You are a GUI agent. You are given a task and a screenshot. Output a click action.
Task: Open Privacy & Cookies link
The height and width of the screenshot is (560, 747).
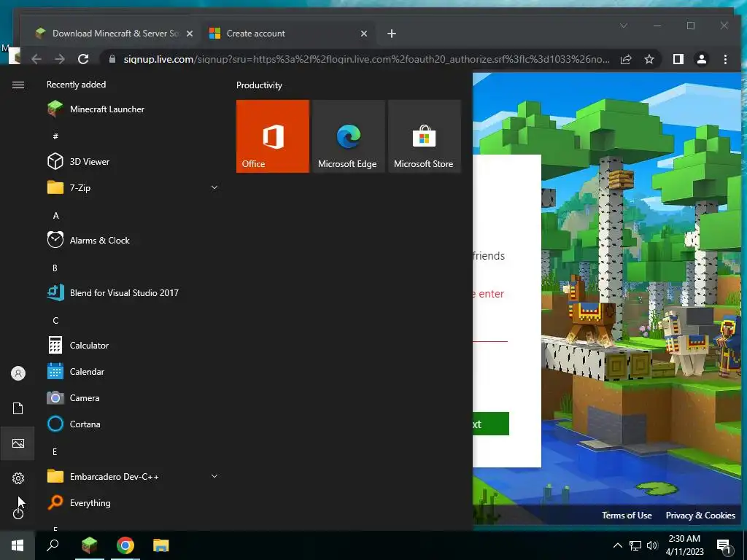(700, 516)
